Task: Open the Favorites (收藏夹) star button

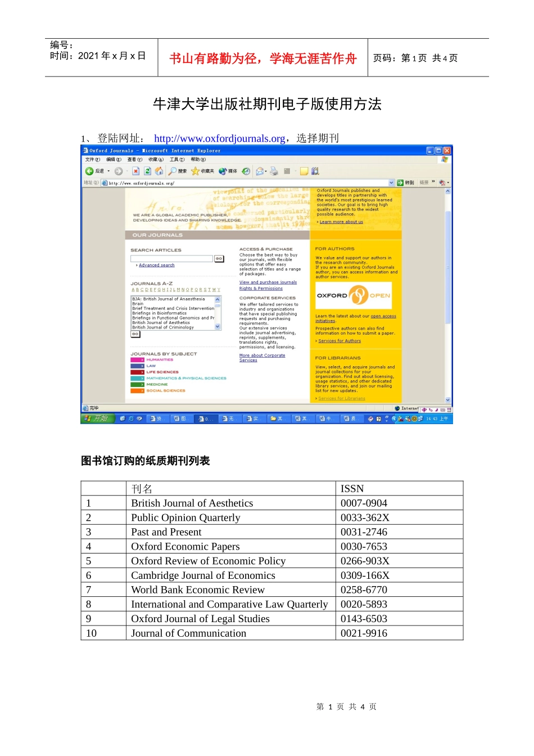Action: [202, 171]
